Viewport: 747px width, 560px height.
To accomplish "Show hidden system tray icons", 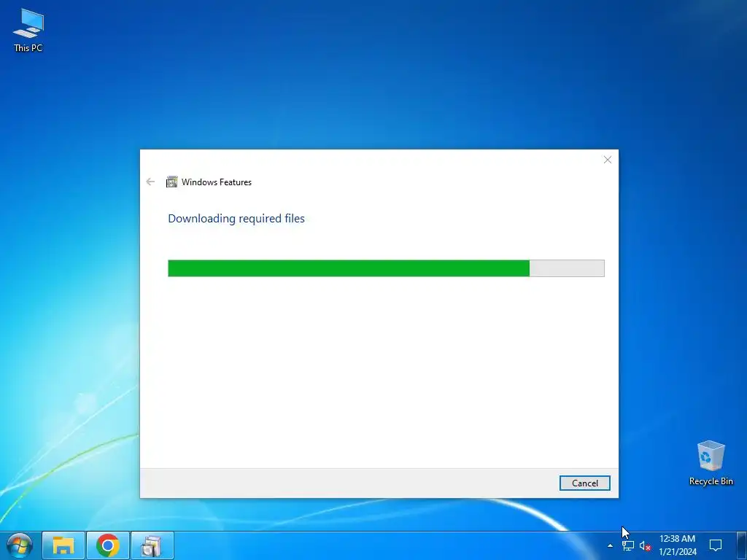I will pyautogui.click(x=610, y=545).
